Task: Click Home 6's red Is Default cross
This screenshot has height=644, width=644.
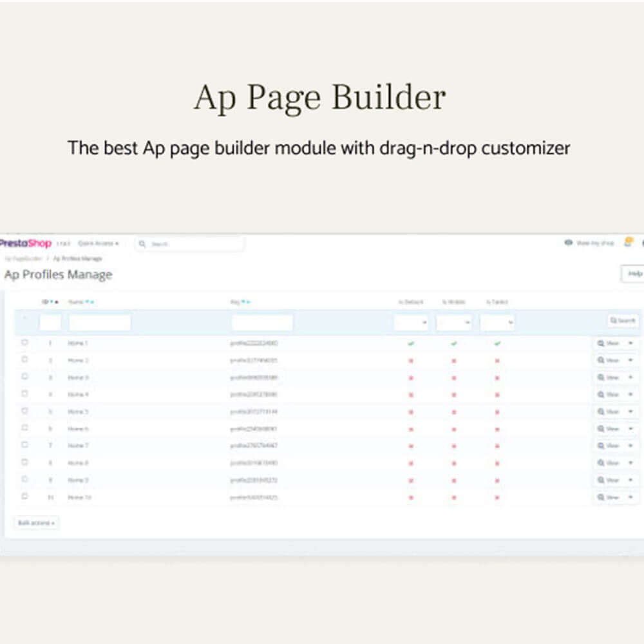Action: pos(411,429)
